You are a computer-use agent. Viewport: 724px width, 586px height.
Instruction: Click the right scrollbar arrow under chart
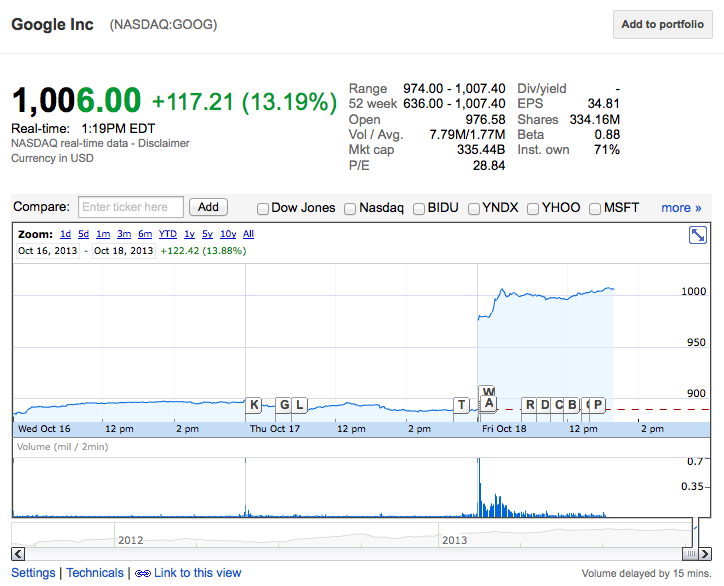[705, 554]
